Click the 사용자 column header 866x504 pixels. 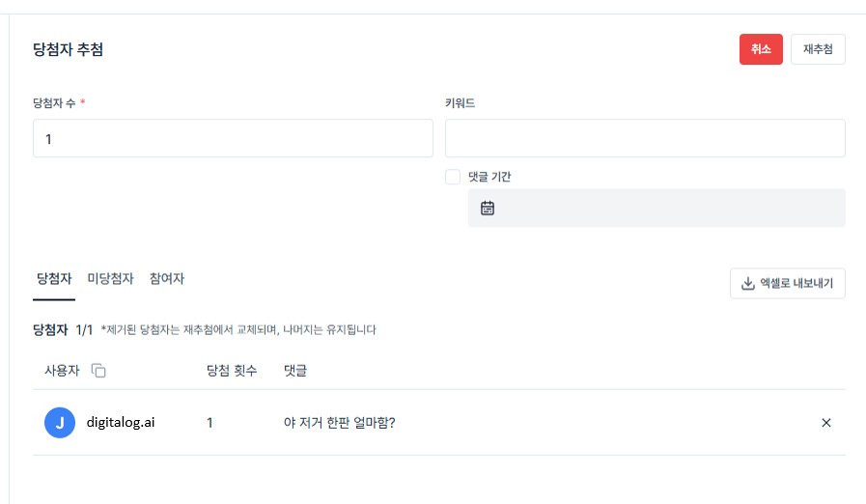coord(64,371)
